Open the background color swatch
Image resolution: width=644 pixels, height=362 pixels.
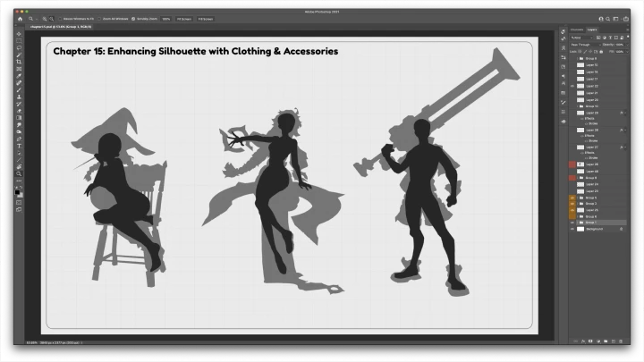(20, 195)
